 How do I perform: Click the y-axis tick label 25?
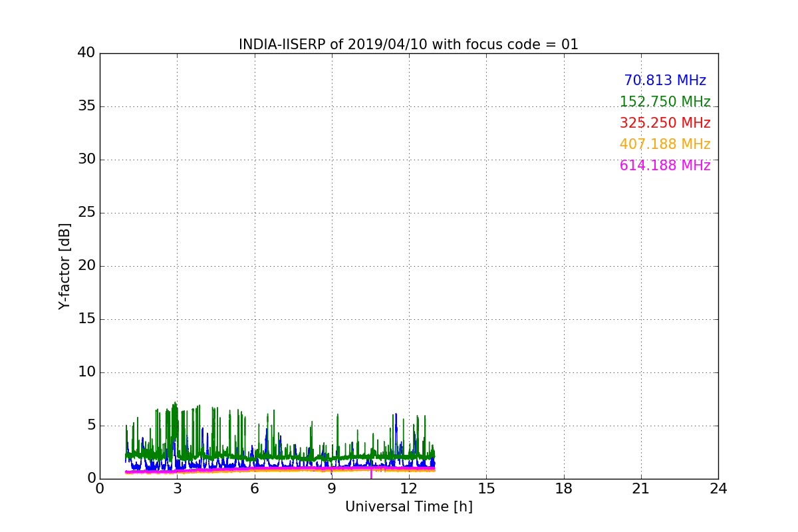coord(86,213)
